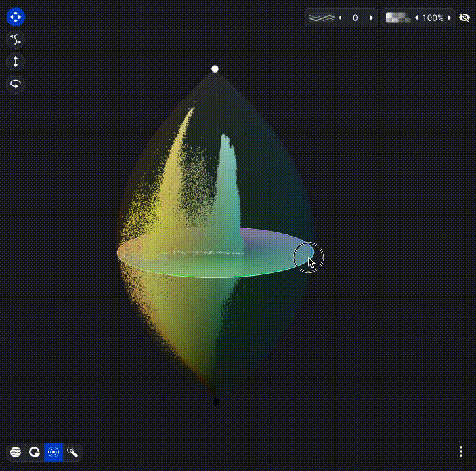Click the checkered opacity swatch

coord(398,18)
